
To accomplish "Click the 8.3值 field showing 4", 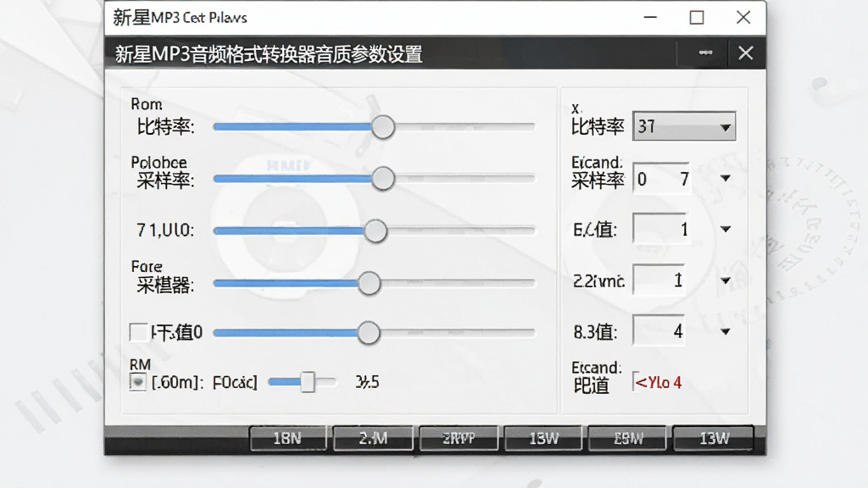I will click(x=659, y=331).
